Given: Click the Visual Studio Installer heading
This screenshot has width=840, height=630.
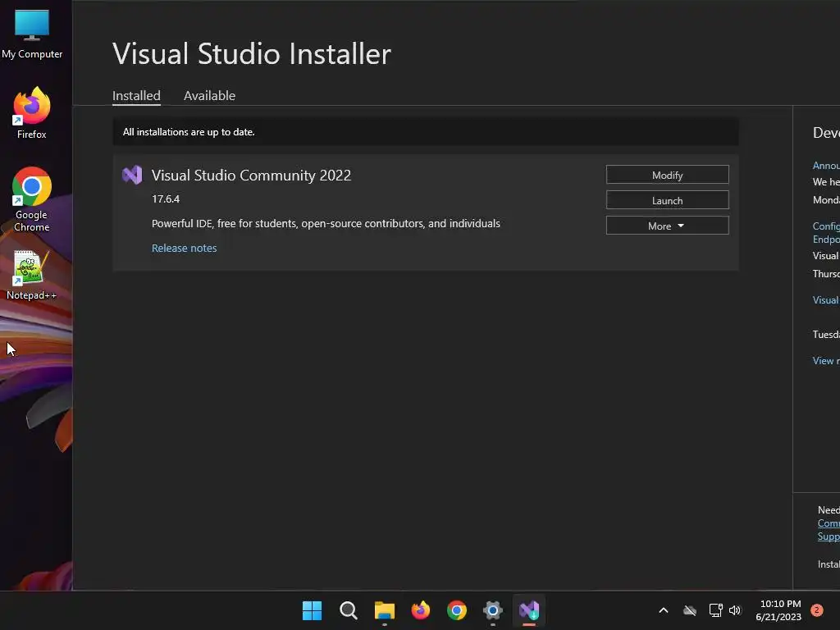Looking at the screenshot, I should click(x=252, y=53).
